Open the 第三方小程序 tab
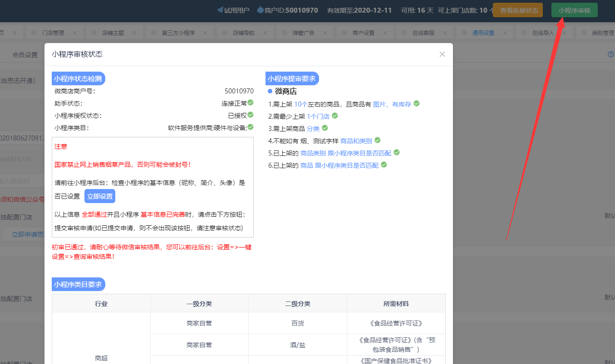The height and width of the screenshot is (364, 615). click(178, 33)
